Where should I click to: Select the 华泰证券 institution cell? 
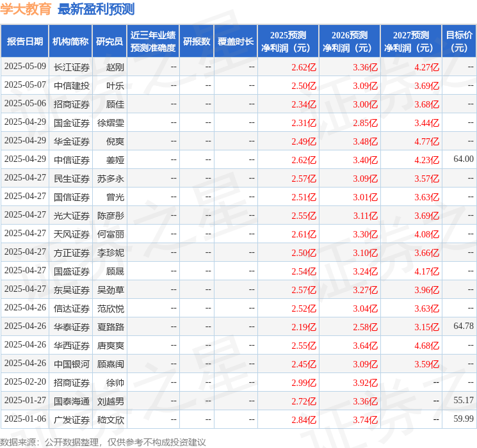[x=71, y=327]
